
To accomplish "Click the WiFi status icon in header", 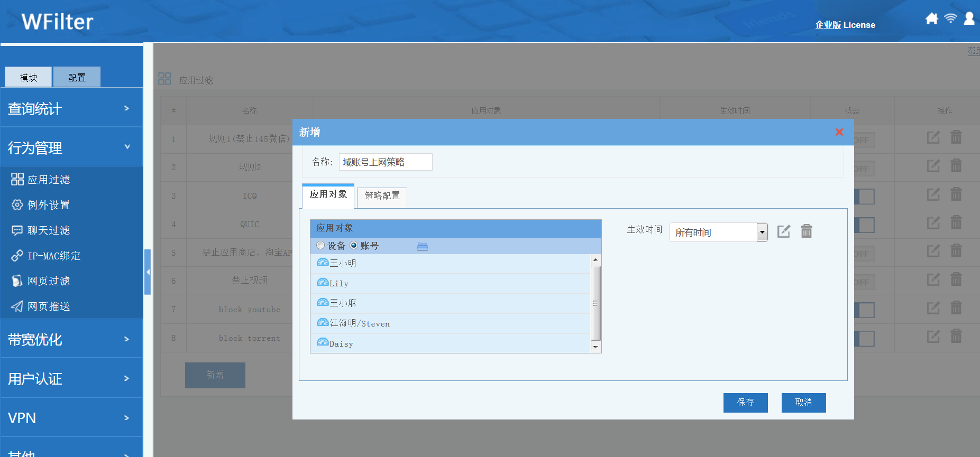I will tap(950, 18).
